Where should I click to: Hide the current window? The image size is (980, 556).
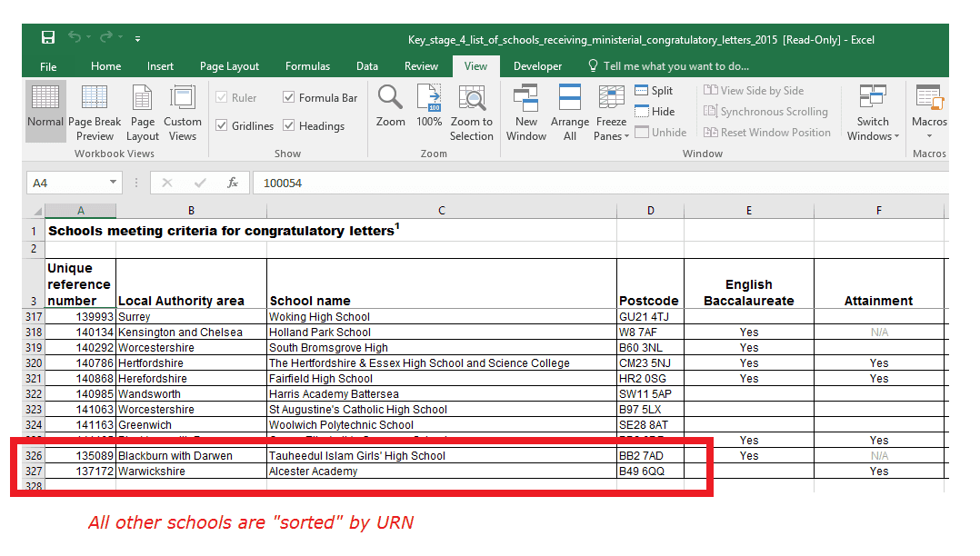655,111
